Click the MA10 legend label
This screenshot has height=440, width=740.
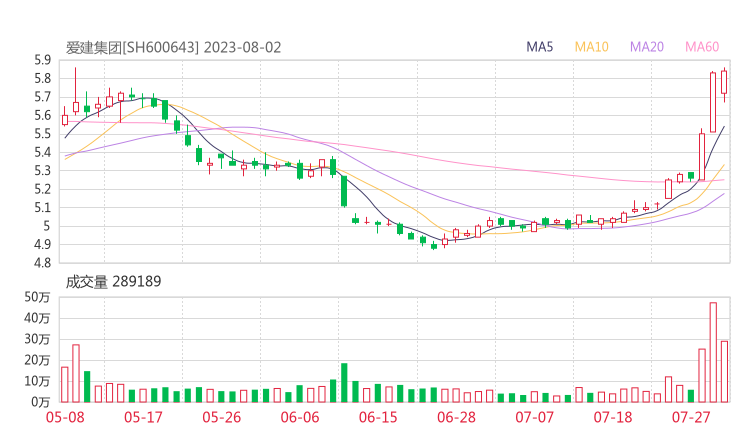(591, 47)
